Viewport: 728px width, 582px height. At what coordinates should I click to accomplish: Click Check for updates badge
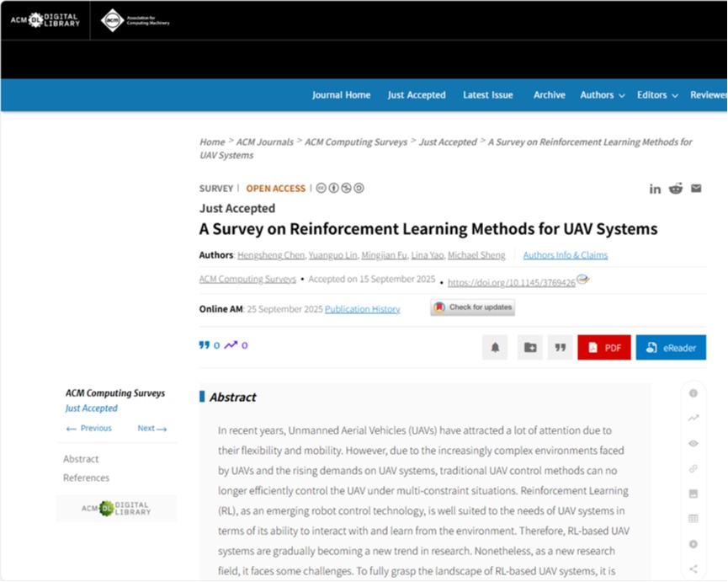[x=472, y=307]
